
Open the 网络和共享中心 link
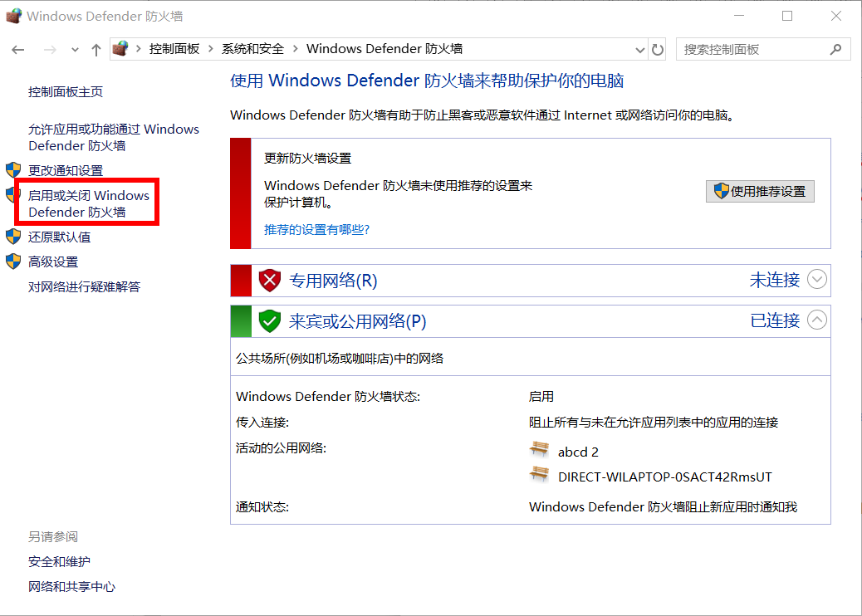[x=72, y=587]
